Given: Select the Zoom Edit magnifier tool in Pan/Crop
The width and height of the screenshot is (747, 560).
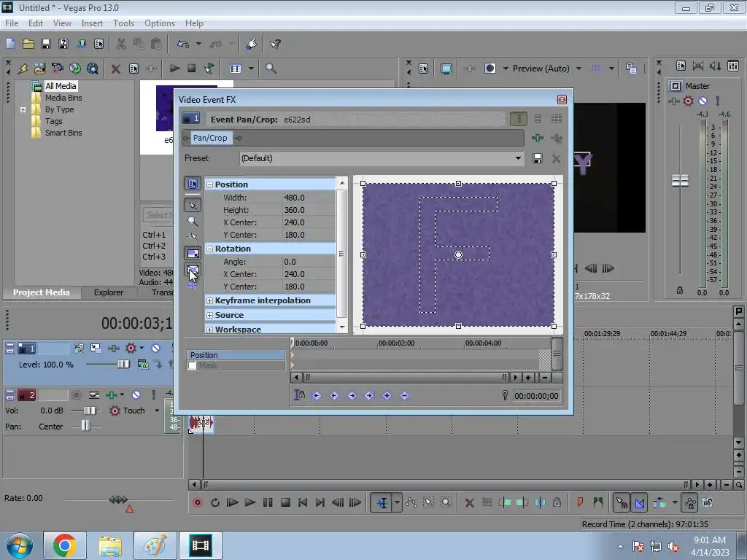Looking at the screenshot, I should [193, 222].
